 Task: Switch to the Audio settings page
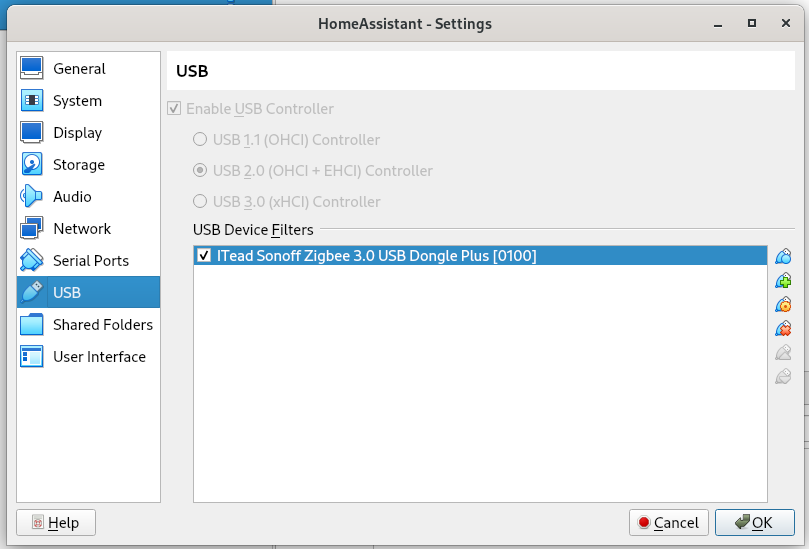click(x=72, y=197)
